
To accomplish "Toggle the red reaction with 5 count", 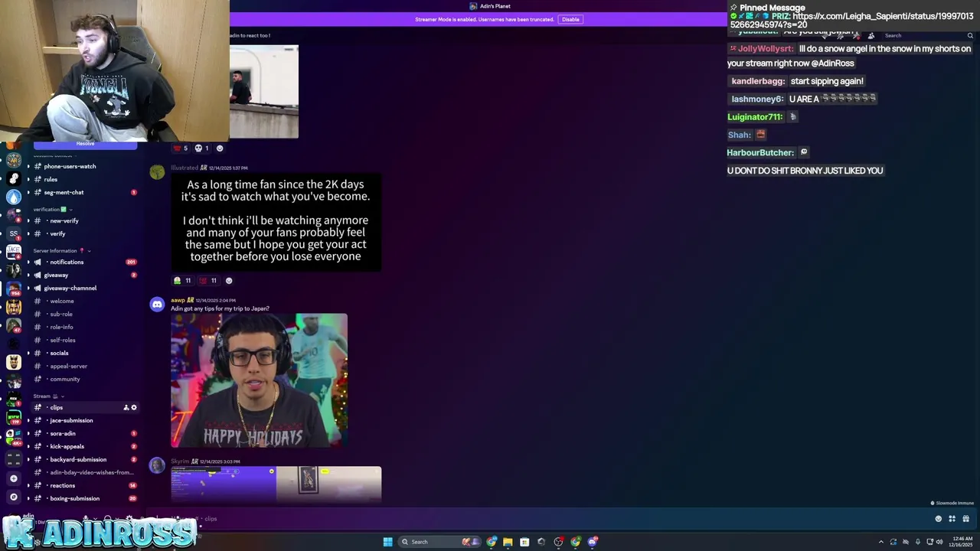I will click(181, 148).
